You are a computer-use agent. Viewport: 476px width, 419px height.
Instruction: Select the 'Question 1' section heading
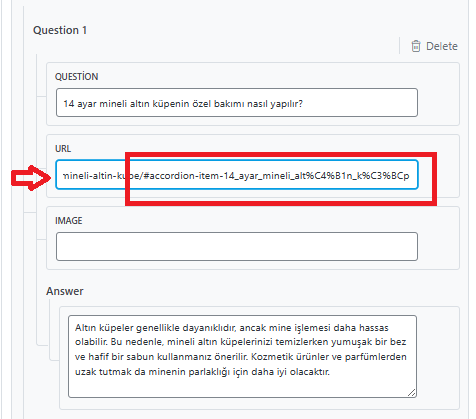click(x=60, y=30)
